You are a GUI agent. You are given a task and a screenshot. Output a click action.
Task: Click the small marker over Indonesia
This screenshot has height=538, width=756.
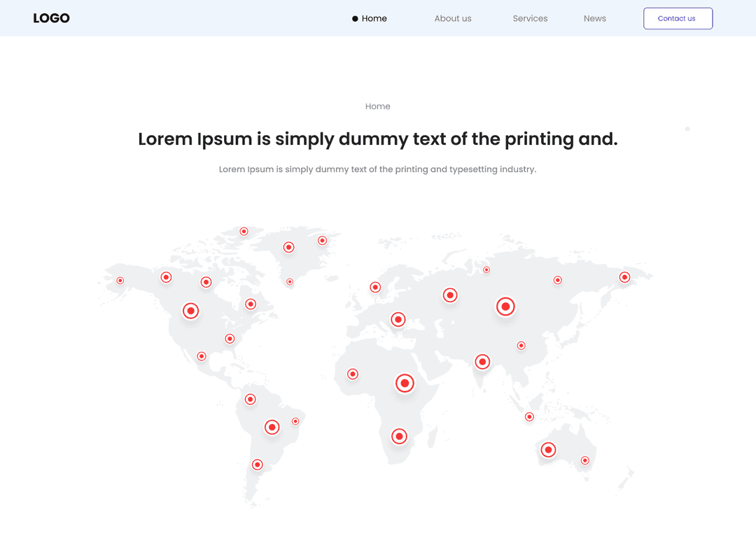[529, 417]
